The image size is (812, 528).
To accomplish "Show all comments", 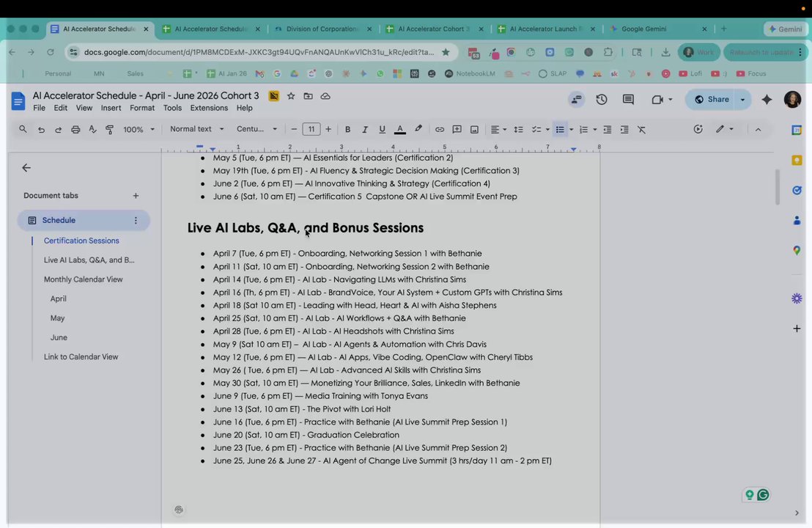I will coord(628,99).
